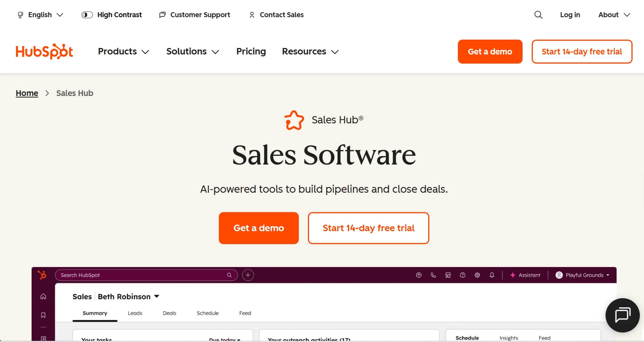
Task: Click the home icon in preview sidebar
Action: pyautogui.click(x=43, y=296)
